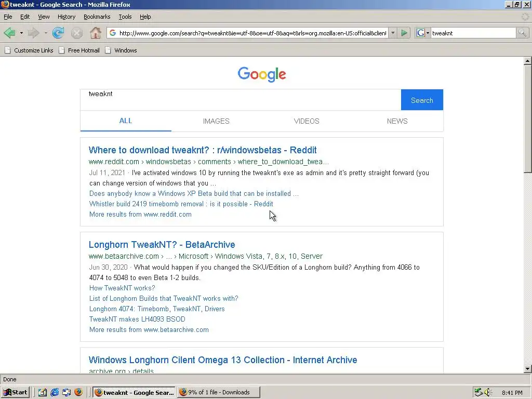The height and width of the screenshot is (399, 532).
Task: Open 'List of Longhorn Builds that TweakNT works with?'
Action: tap(164, 299)
